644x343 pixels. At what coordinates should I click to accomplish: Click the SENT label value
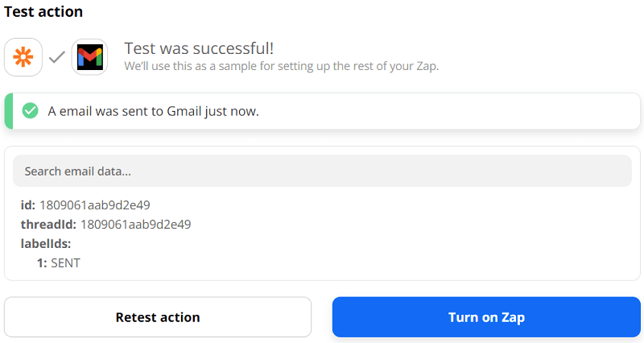coord(66,262)
